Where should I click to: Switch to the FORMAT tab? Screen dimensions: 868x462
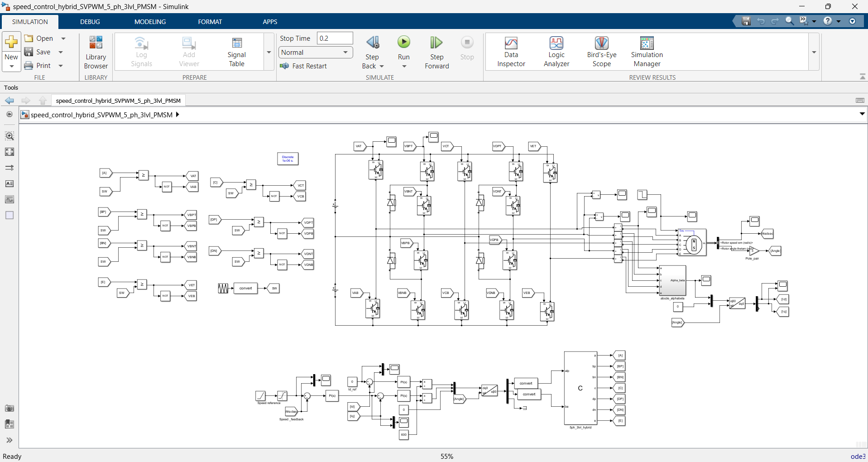tap(210, 22)
